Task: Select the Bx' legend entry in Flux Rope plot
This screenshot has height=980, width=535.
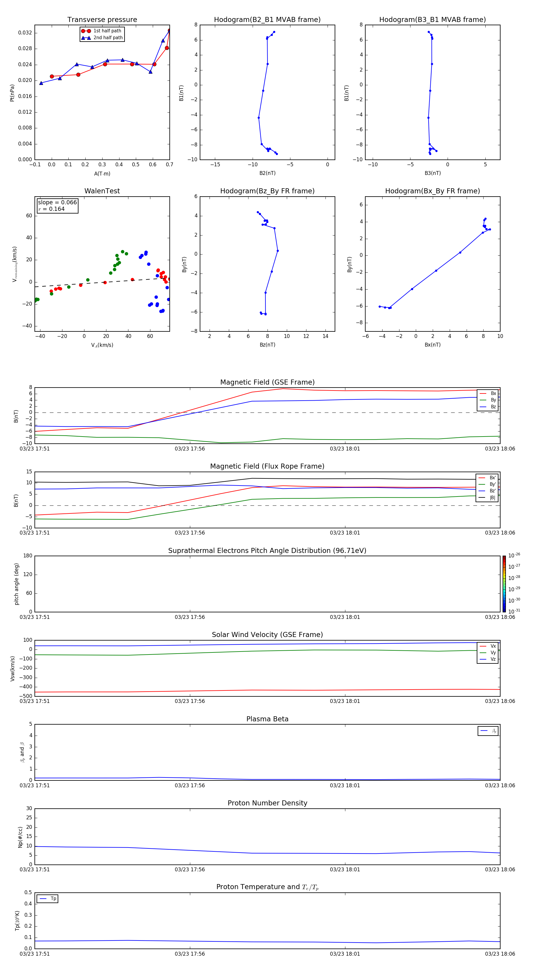Action: point(487,478)
